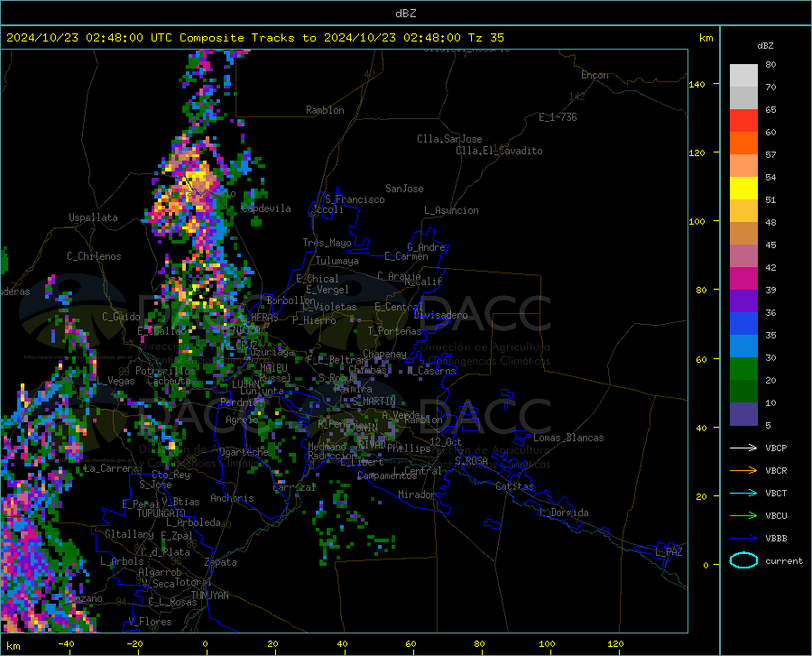This screenshot has width=812, height=656.
Task: Click the Ramblon label near the top
Action: coord(325,110)
